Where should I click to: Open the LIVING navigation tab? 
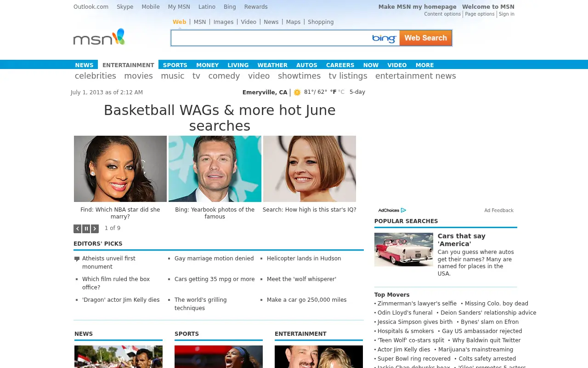point(238,65)
